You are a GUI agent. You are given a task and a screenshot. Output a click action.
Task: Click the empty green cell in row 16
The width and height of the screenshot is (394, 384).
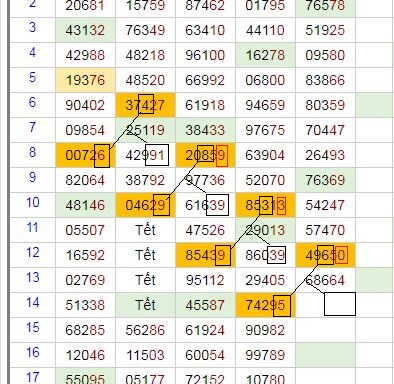tap(325, 355)
